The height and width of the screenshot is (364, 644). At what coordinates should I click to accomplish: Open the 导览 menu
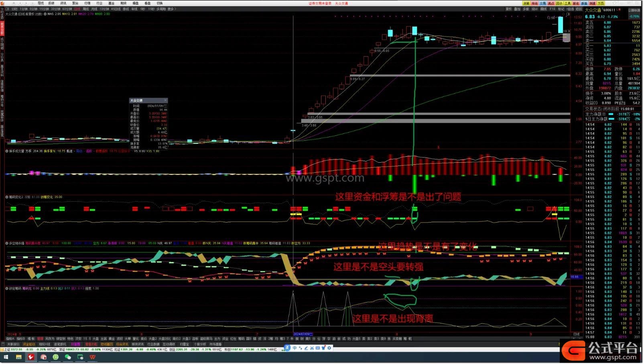coord(41,3)
